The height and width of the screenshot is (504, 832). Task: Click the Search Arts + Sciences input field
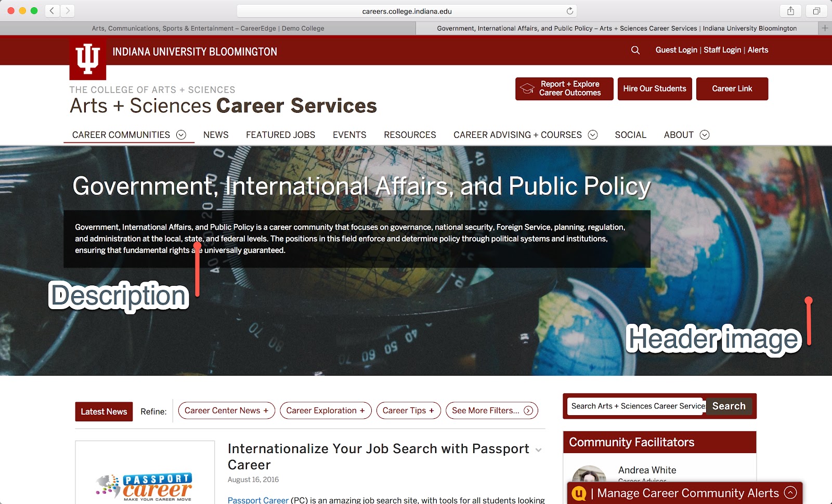(637, 406)
